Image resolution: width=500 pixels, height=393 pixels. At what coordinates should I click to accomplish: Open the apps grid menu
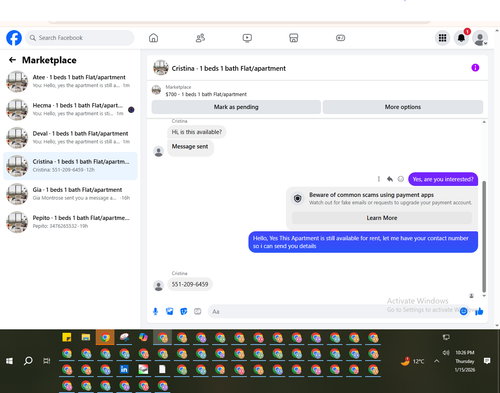pos(442,38)
